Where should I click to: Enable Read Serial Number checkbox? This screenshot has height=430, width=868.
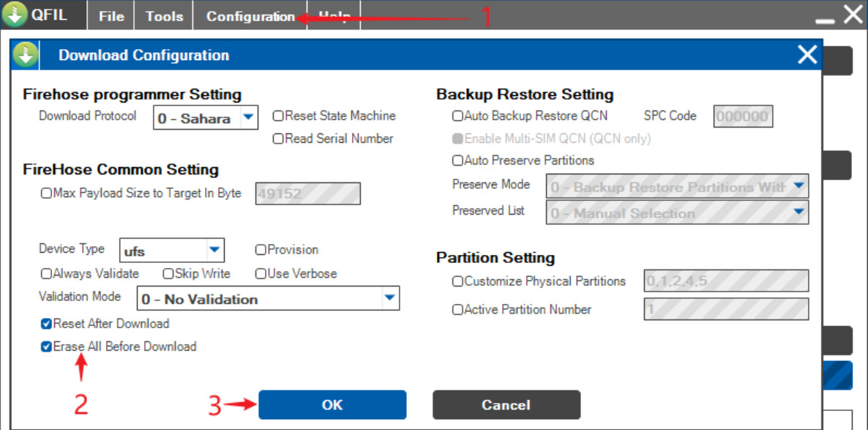[x=278, y=138]
